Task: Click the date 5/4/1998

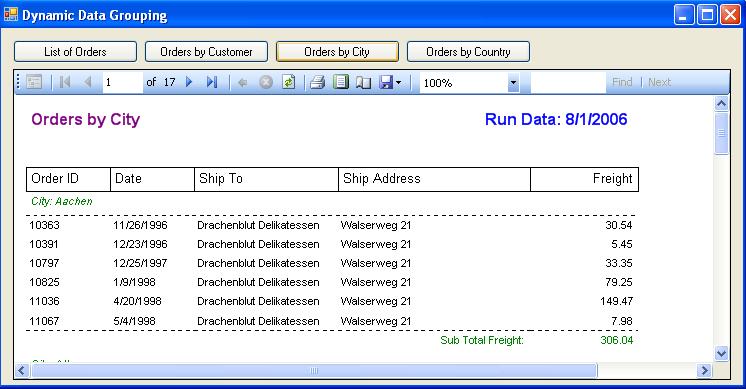Action: pyautogui.click(x=134, y=321)
